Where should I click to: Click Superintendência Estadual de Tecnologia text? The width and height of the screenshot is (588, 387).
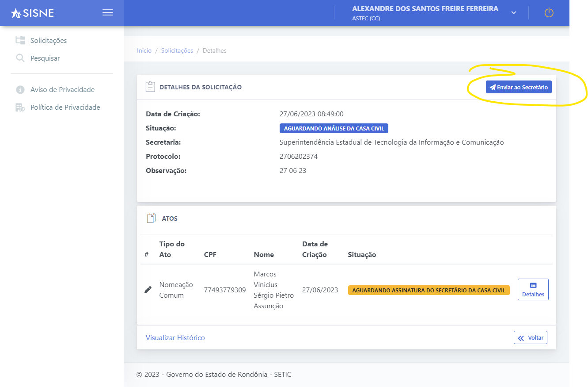coord(392,142)
